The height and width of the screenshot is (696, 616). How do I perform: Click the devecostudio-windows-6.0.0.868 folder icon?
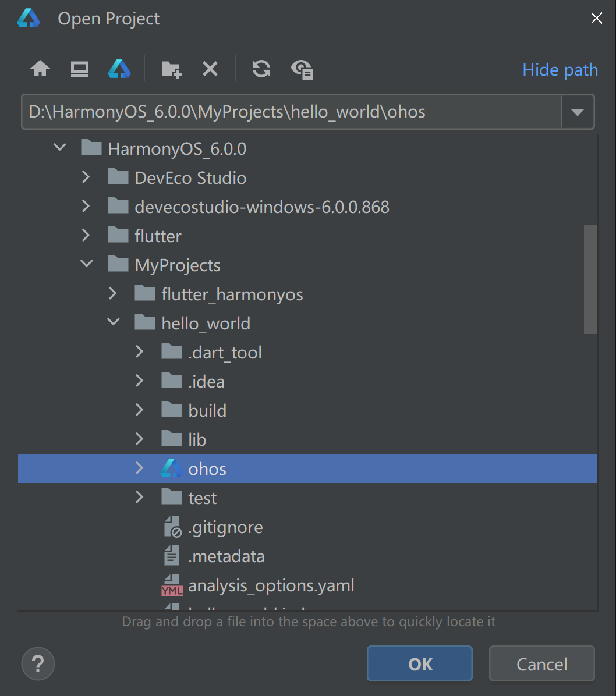tap(118, 205)
